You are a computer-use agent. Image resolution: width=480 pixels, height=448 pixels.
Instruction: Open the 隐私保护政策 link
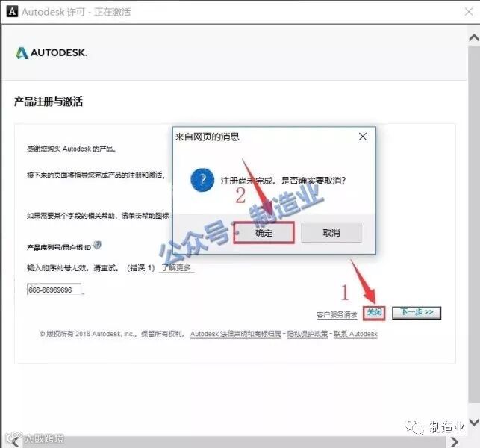pos(308,334)
